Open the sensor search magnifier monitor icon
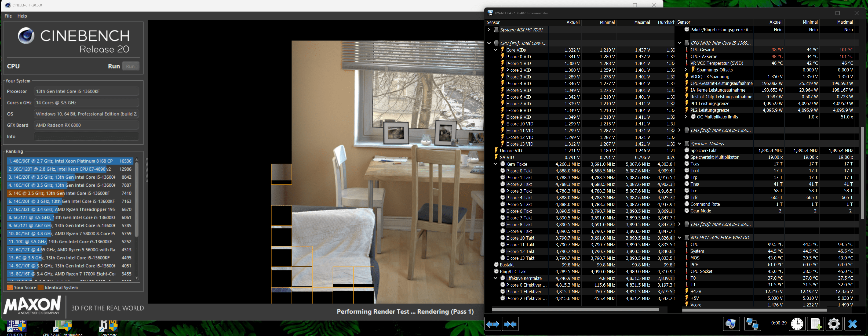The height and width of the screenshot is (336, 868). (x=731, y=324)
